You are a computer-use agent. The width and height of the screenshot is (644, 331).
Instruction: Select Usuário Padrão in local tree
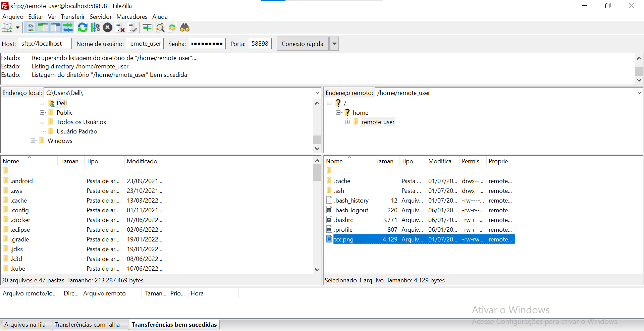pyautogui.click(x=77, y=131)
